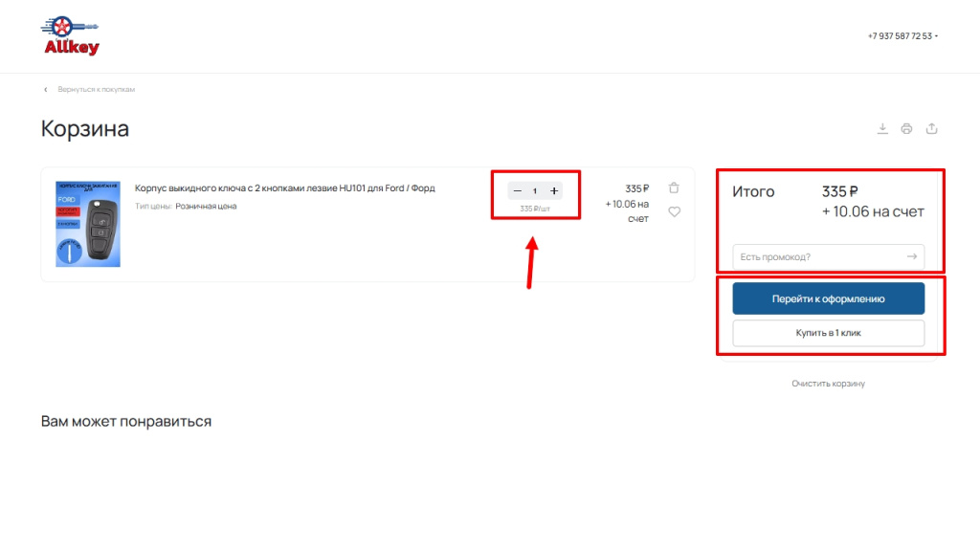The width and height of the screenshot is (980, 551).
Task: Go back via Вернуться к покупкам text
Action: click(x=96, y=89)
